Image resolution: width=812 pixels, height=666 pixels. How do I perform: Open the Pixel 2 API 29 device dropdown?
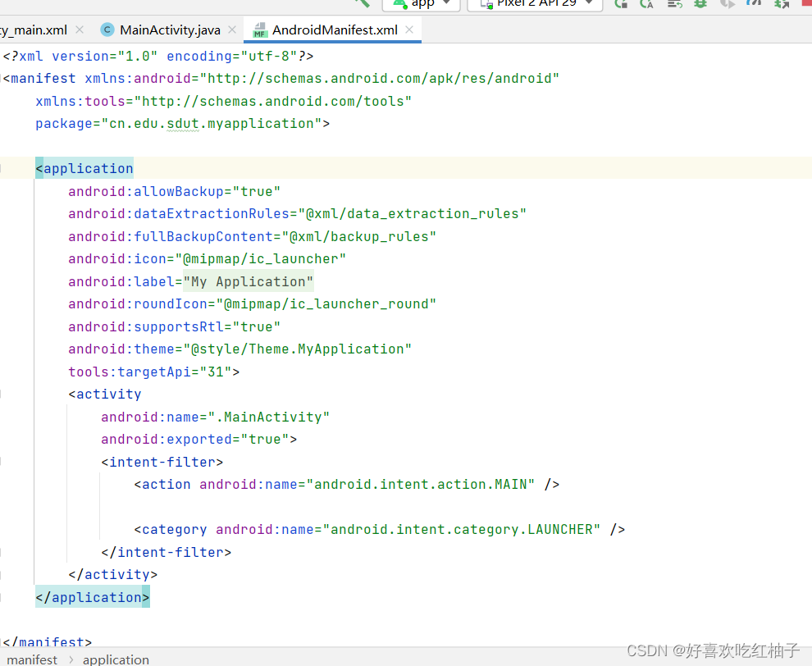point(588,4)
